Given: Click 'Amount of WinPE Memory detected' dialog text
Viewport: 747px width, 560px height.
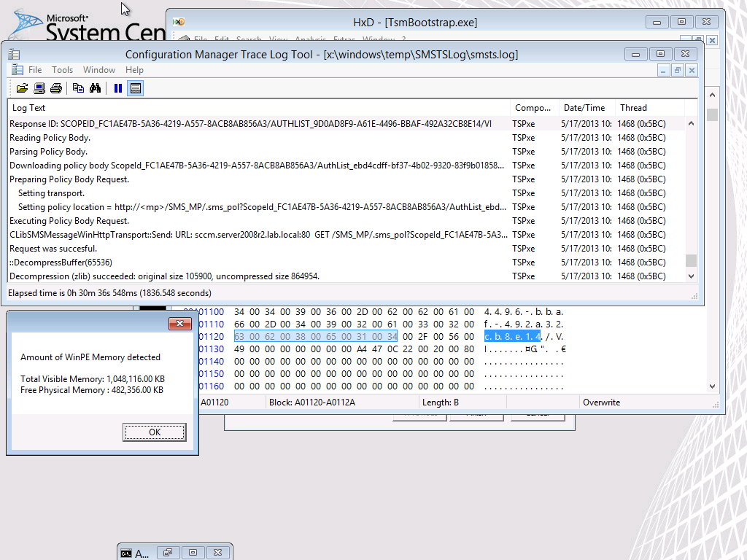Looking at the screenshot, I should pos(90,357).
